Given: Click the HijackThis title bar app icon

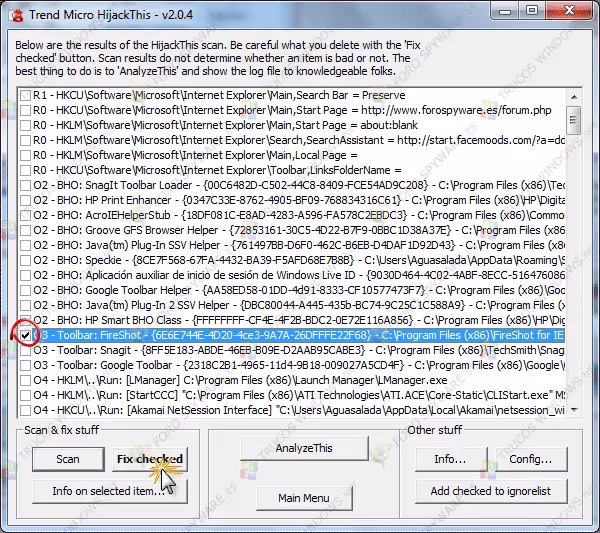Looking at the screenshot, I should pyautogui.click(x=16, y=15).
